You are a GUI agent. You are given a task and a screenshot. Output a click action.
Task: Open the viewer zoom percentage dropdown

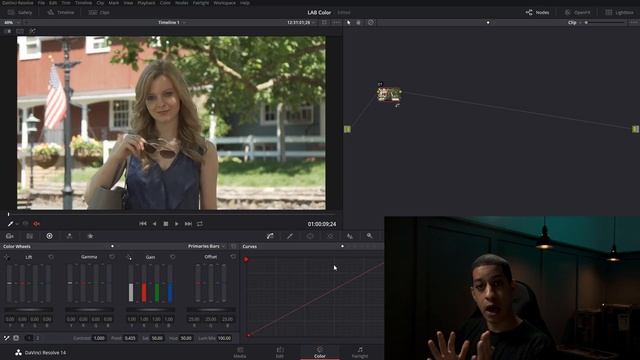coord(11,22)
